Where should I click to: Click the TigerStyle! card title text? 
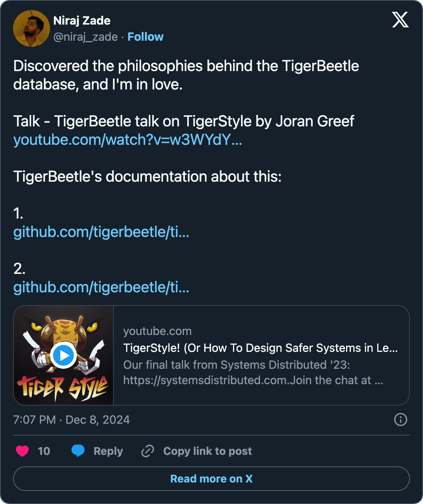pos(260,348)
